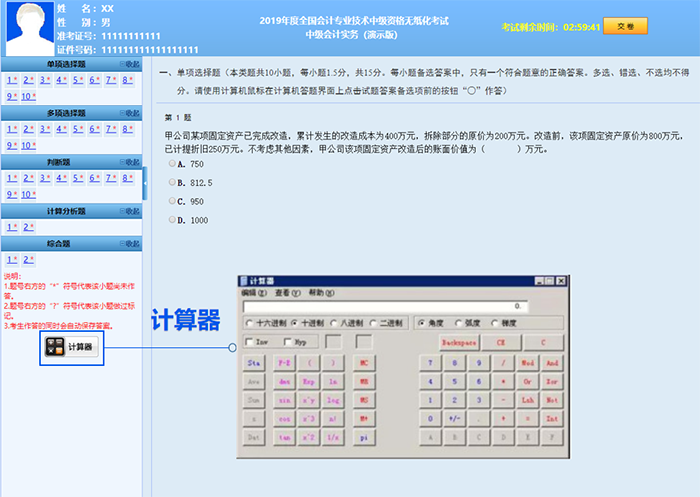Collapse the left question navigation sidebar handle

point(145,183)
